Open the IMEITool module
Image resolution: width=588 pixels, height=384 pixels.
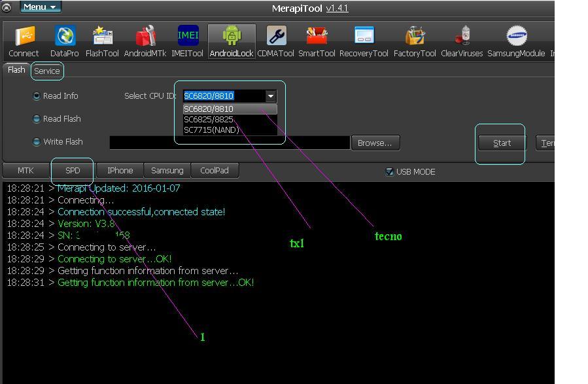click(187, 42)
